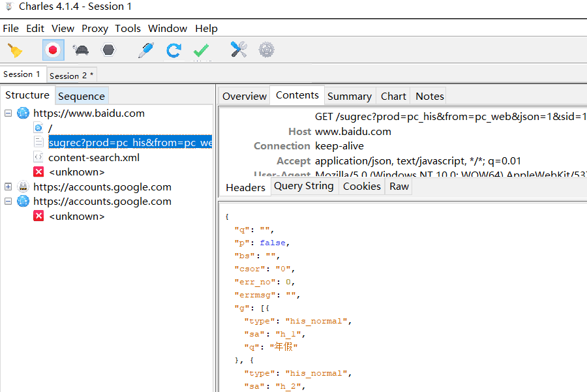The image size is (587, 392).
Task: Toggle throttling with the turtle icon
Action: pos(80,50)
